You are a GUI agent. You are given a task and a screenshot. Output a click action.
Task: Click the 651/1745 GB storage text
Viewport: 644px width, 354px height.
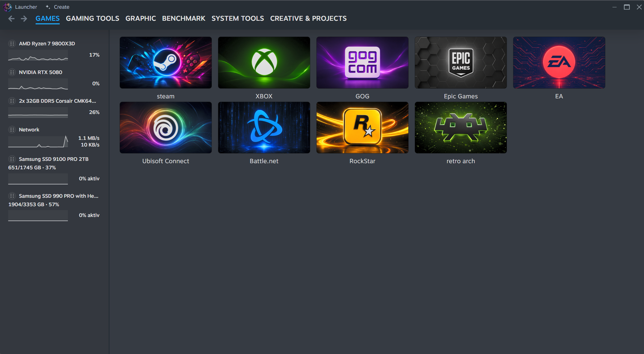click(x=32, y=168)
